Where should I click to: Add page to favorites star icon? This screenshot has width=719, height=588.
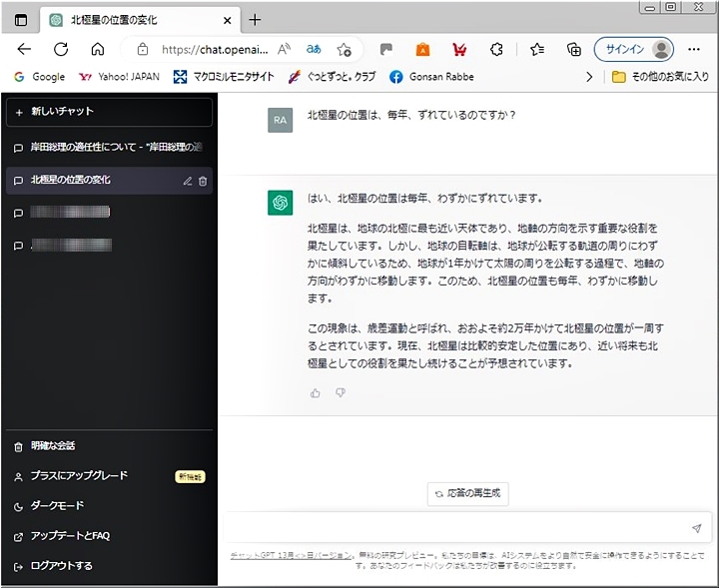pos(344,49)
